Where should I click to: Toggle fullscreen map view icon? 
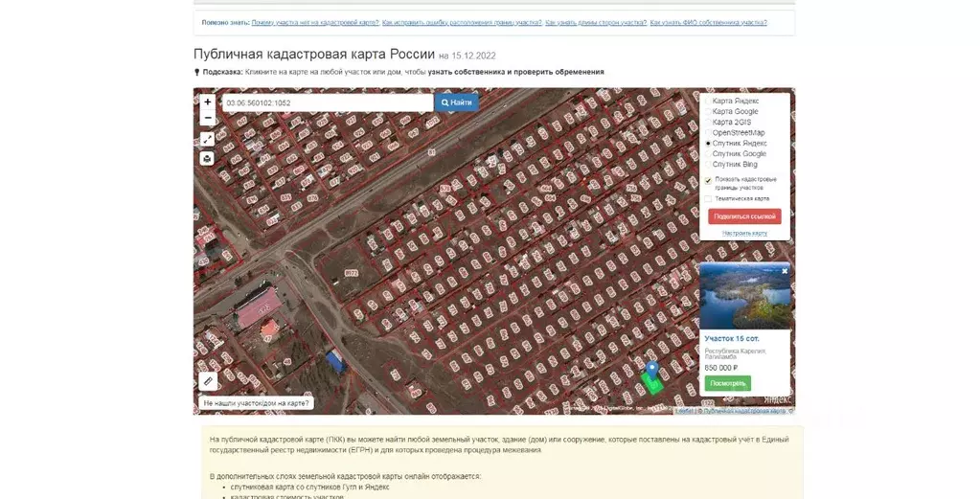tap(208, 139)
